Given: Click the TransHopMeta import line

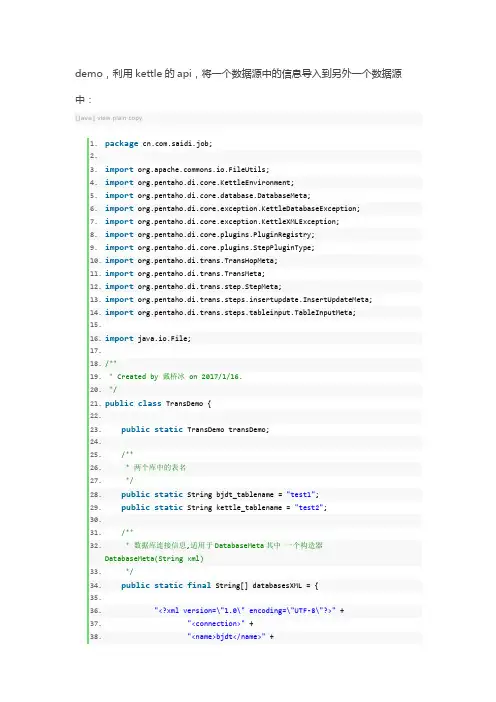Looking at the screenshot, I should [x=191, y=261].
